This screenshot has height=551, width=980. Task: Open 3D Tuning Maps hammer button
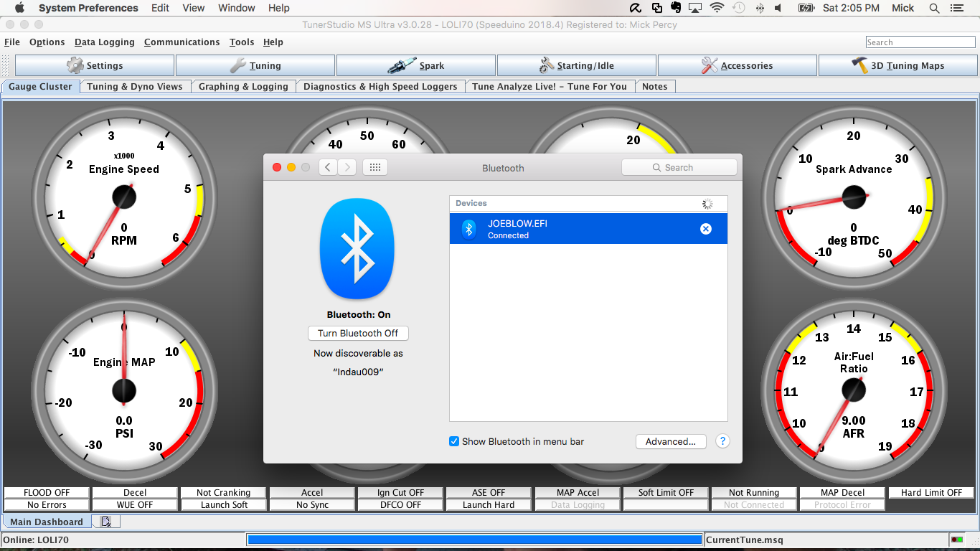(x=898, y=66)
